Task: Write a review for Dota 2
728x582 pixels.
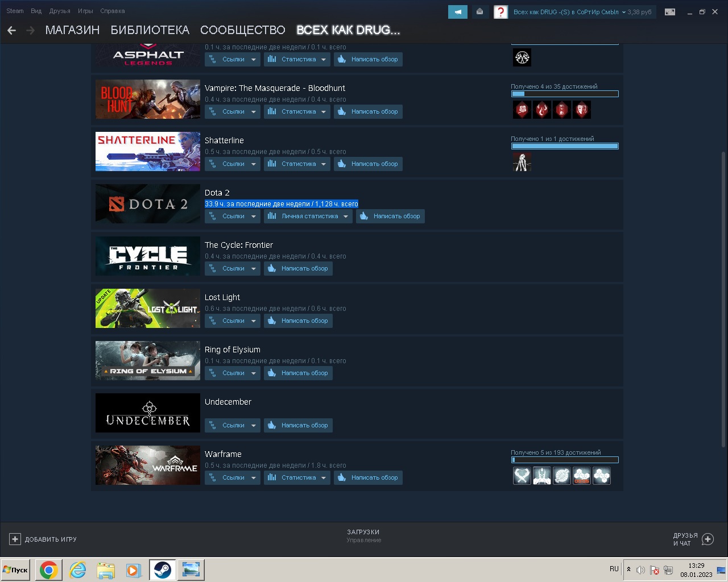Action: [390, 216]
